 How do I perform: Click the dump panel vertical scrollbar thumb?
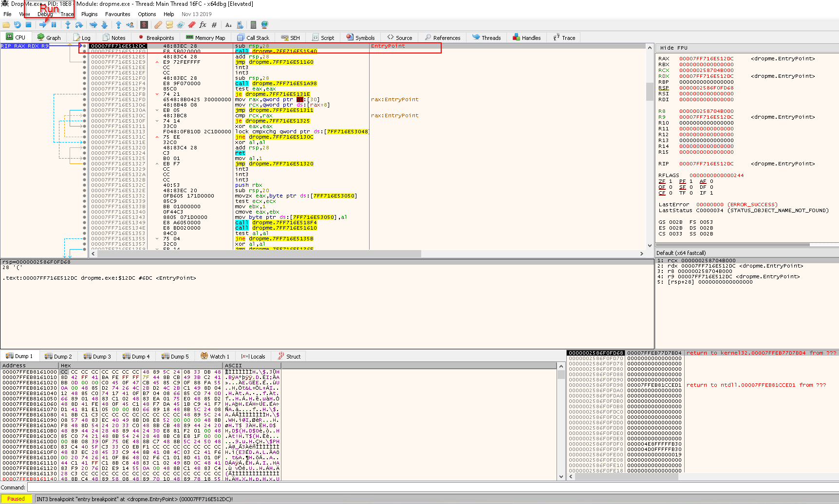(561, 375)
